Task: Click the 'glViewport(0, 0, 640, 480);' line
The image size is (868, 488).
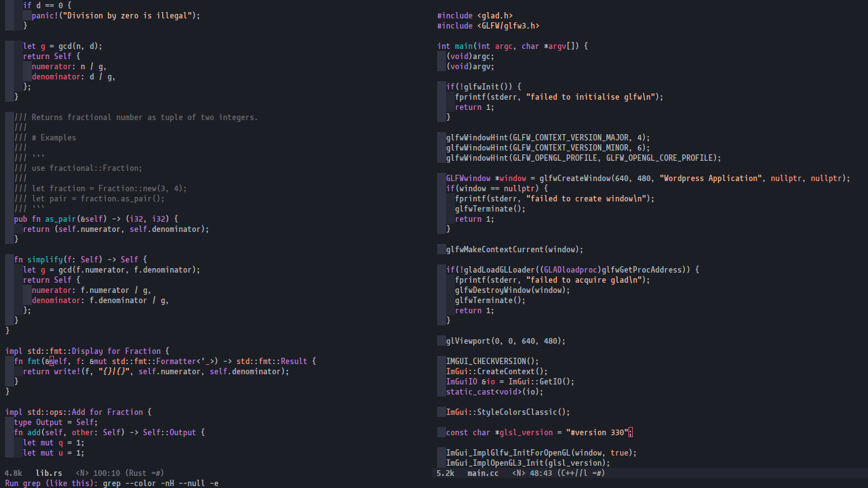Action: (506, 341)
